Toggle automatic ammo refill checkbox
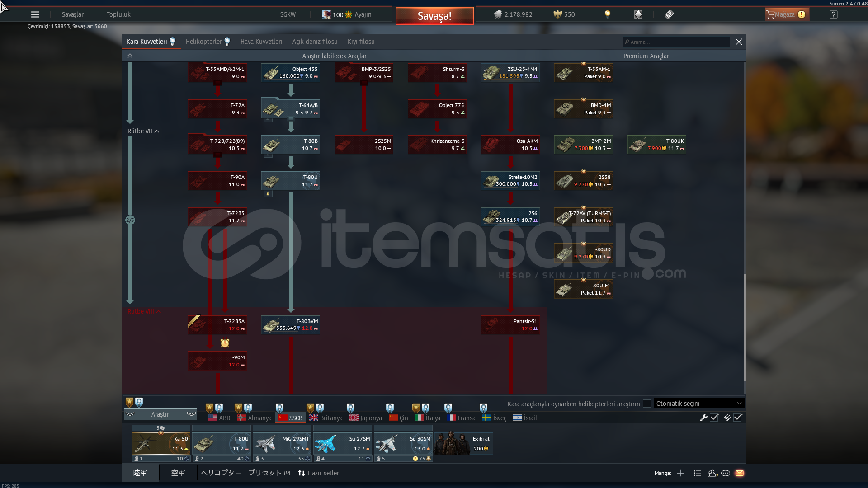This screenshot has height=488, width=868. click(738, 418)
